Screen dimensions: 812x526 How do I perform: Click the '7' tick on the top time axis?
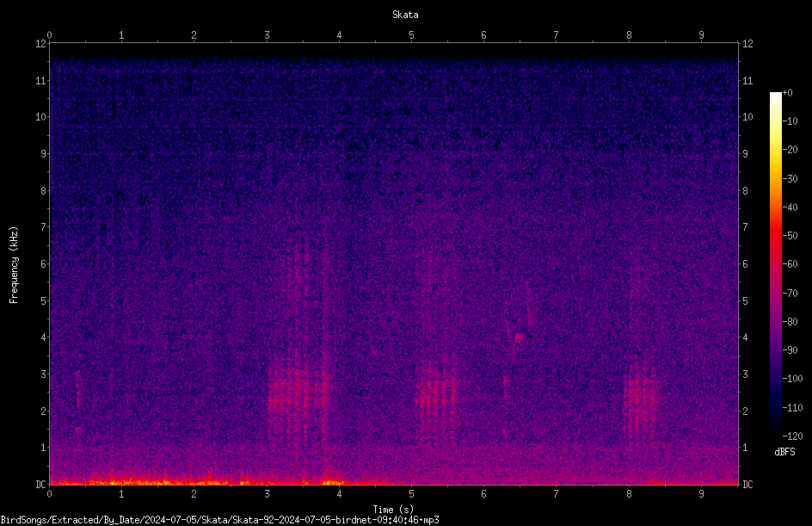pyautogui.click(x=557, y=35)
